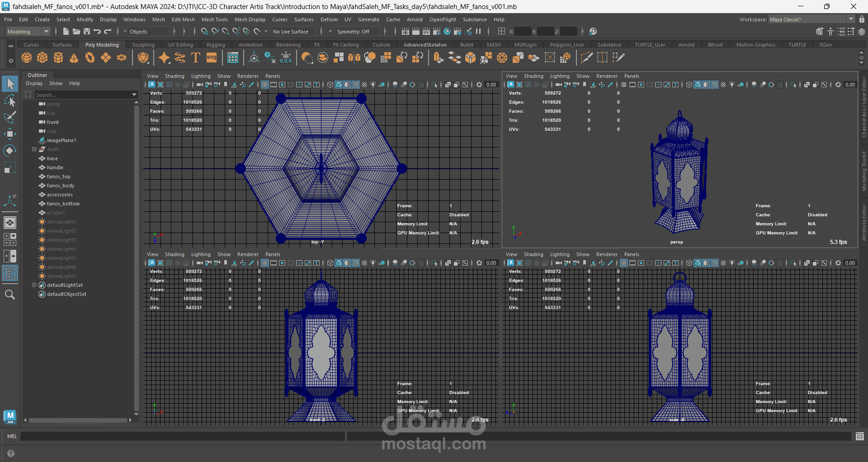The width and height of the screenshot is (868, 462).
Task: Select the Move tool in toolbox
Action: (x=9, y=134)
